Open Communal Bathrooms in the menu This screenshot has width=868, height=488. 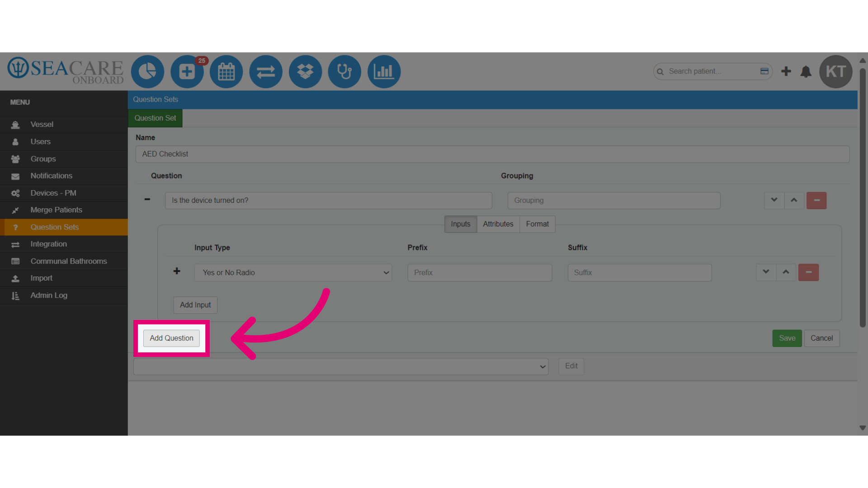(x=64, y=261)
